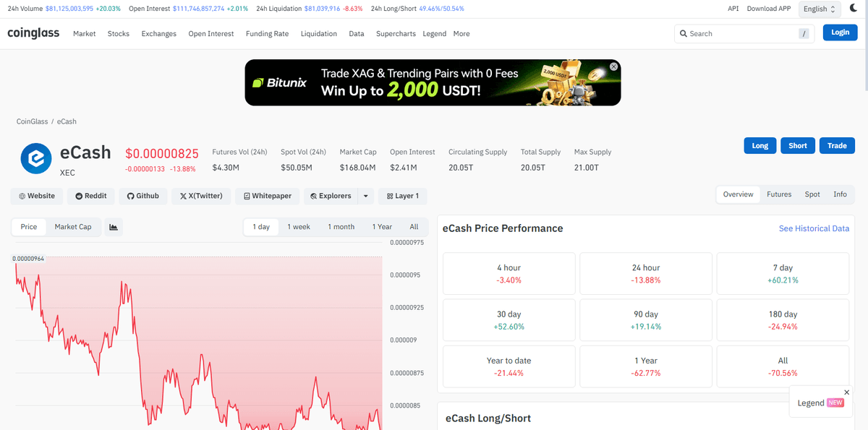Click the 30 day performance card
Image resolution: width=868 pixels, height=430 pixels.
(509, 320)
